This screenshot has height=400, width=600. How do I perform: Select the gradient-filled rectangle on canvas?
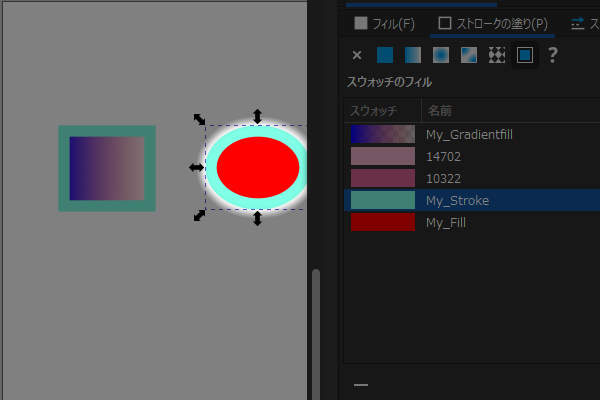[x=107, y=168]
